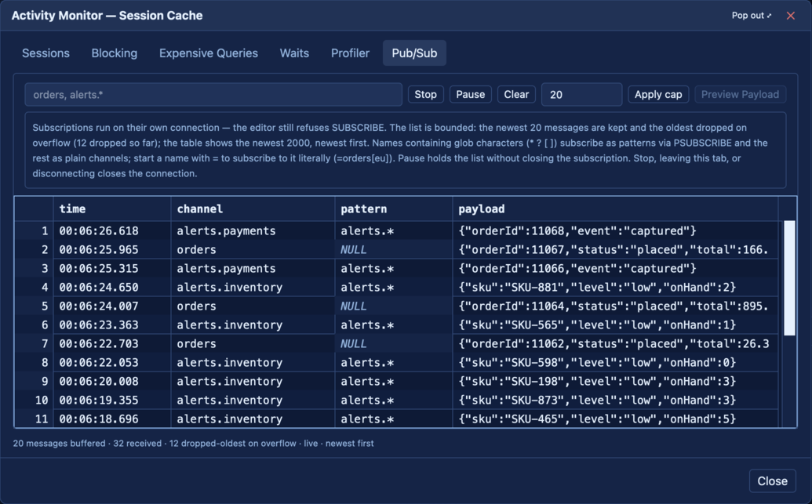
Task: Click payload with orderId 11068 captured
Action: pos(615,230)
